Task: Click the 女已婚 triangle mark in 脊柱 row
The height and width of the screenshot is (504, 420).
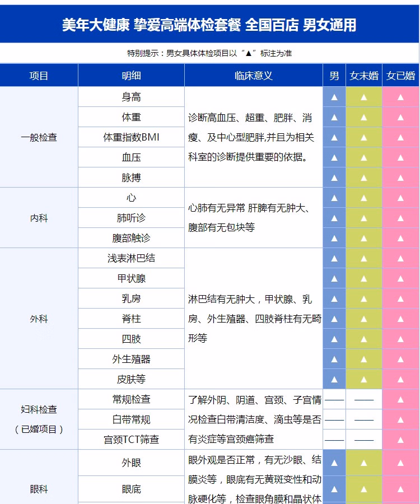Action: [x=400, y=319]
